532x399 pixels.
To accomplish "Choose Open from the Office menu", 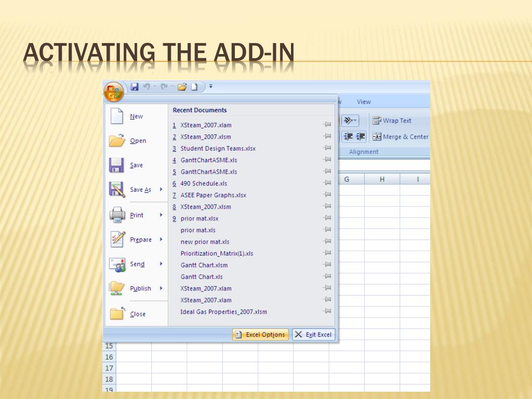I will 137,140.
